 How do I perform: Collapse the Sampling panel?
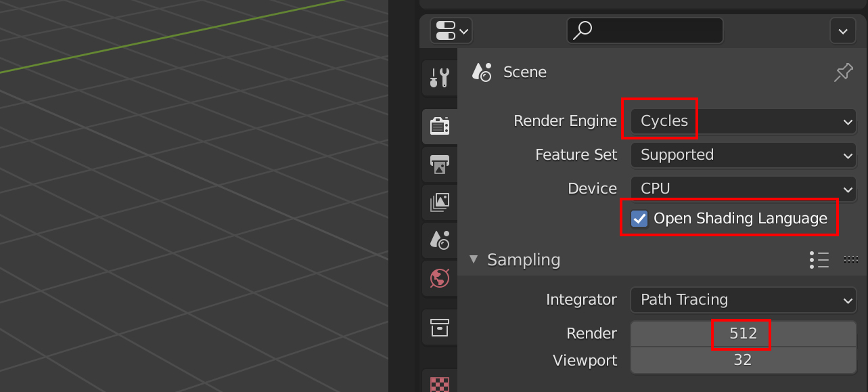pyautogui.click(x=474, y=259)
